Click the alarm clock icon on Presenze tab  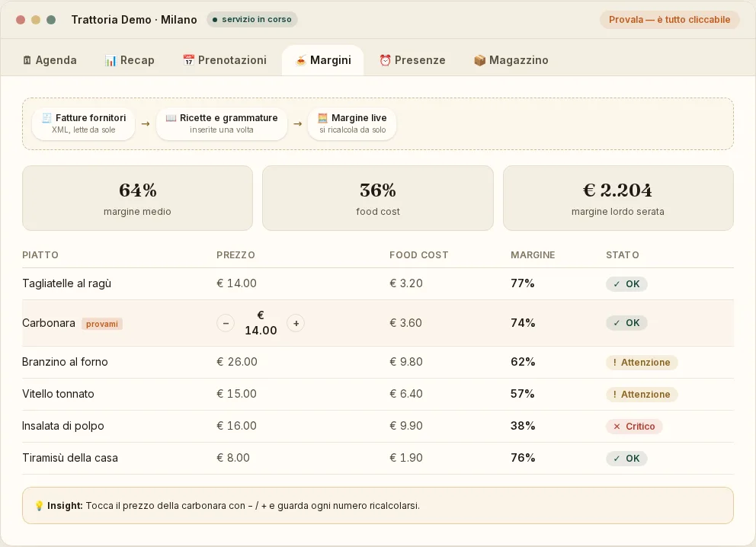click(x=385, y=60)
